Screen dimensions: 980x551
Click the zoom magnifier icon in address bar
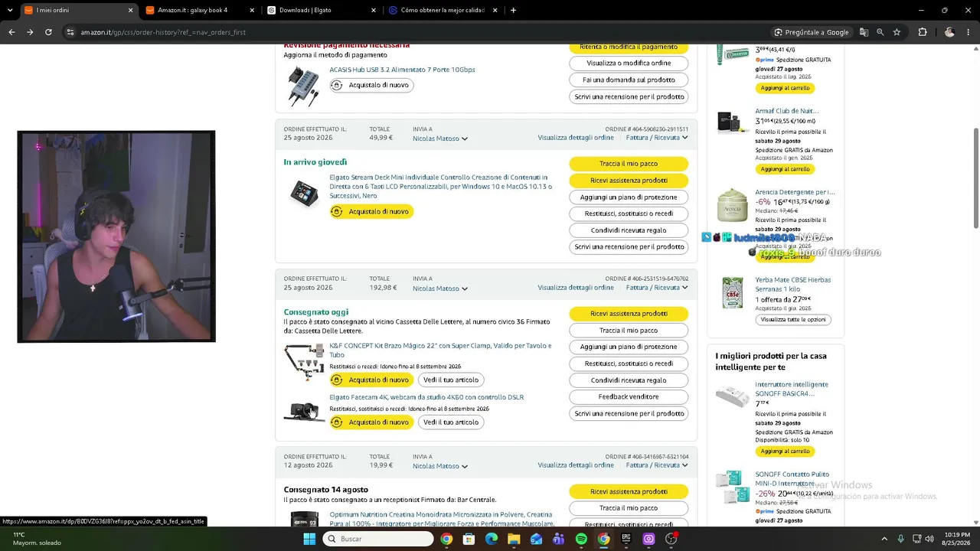880,32
